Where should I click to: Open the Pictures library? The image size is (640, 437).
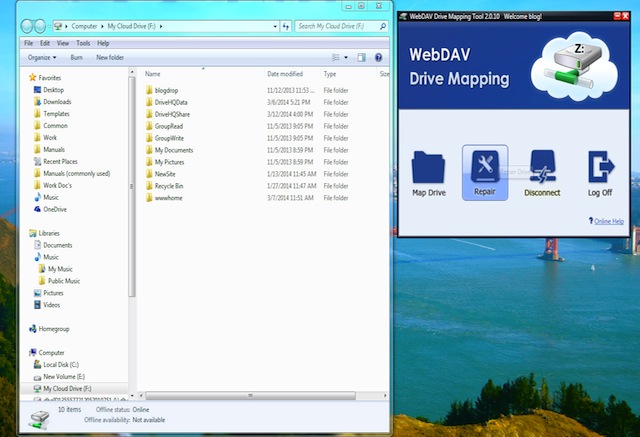pos(53,293)
